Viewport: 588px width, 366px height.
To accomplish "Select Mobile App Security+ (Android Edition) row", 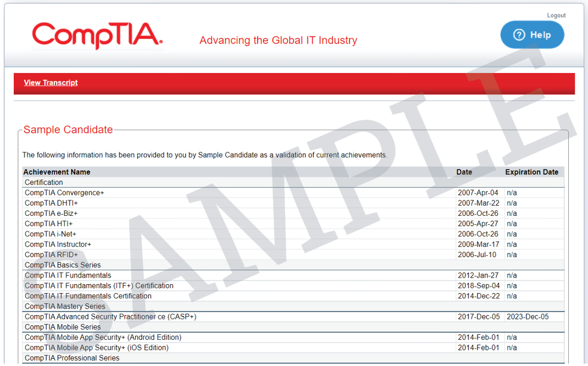I will [293, 337].
